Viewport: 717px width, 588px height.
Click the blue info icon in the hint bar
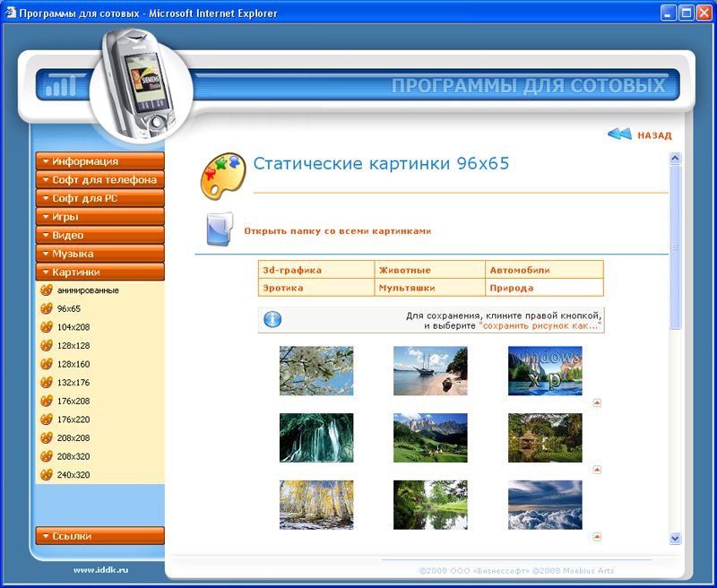point(272,320)
